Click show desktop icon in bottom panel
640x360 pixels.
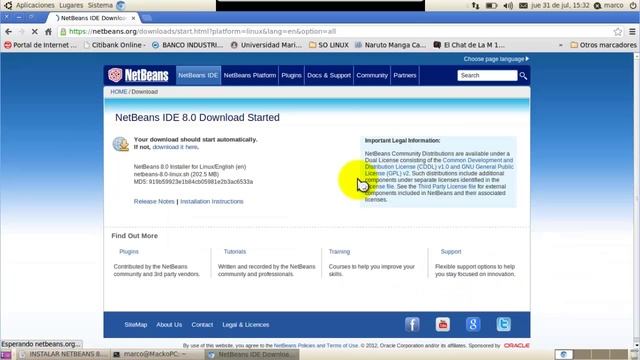coord(6,355)
